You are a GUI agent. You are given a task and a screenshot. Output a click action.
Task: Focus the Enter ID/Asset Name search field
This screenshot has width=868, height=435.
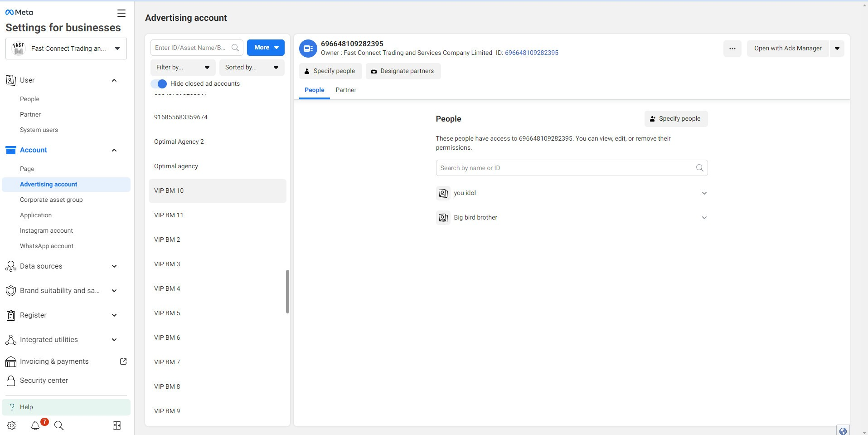(197, 48)
